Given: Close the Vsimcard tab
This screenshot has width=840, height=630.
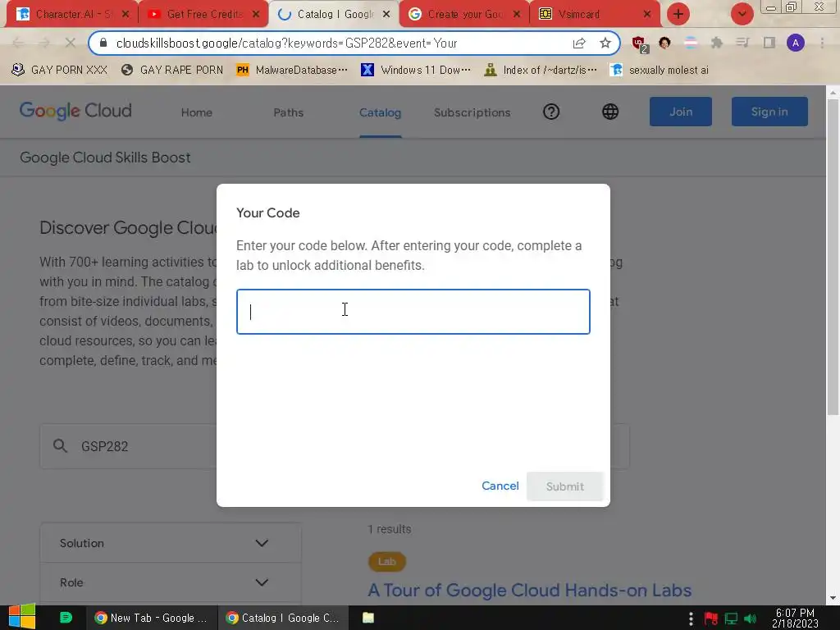Looking at the screenshot, I should [x=647, y=14].
